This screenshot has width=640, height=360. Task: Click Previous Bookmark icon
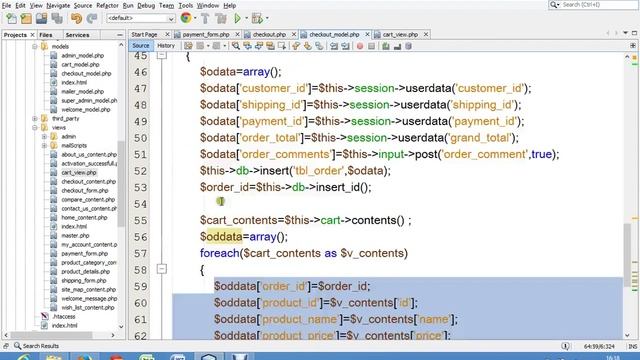(296, 46)
